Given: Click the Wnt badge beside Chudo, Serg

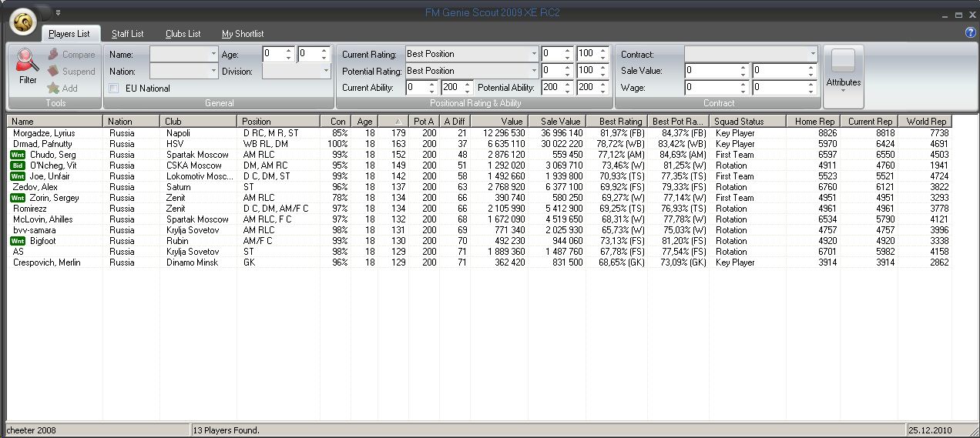Looking at the screenshot, I should click(x=18, y=155).
